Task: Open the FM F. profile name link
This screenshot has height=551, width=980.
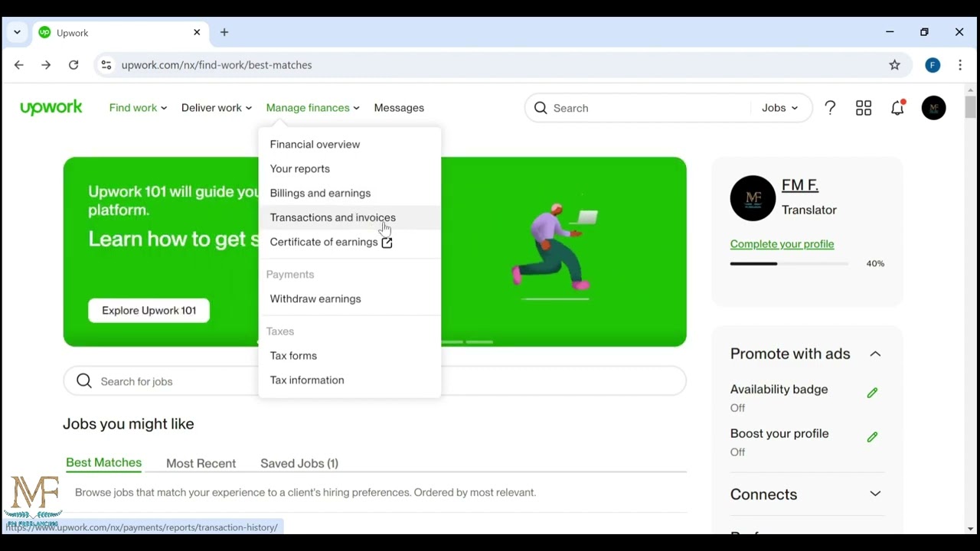Action: point(800,185)
